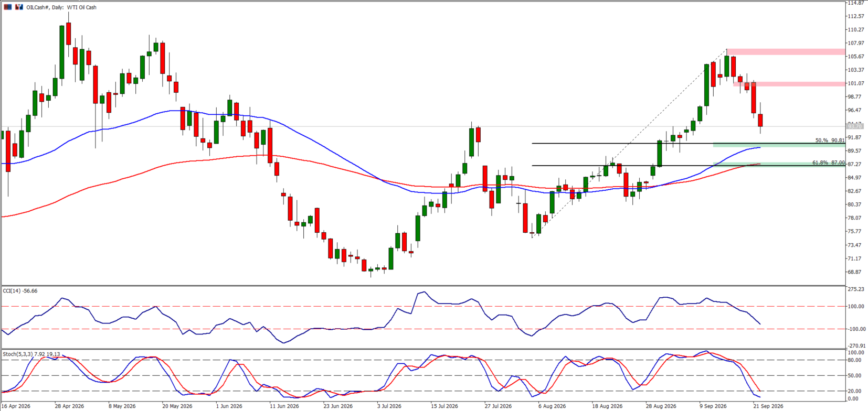Click the upper pink resistance zone rectangle
The height and width of the screenshot is (411, 868).
tap(786, 52)
